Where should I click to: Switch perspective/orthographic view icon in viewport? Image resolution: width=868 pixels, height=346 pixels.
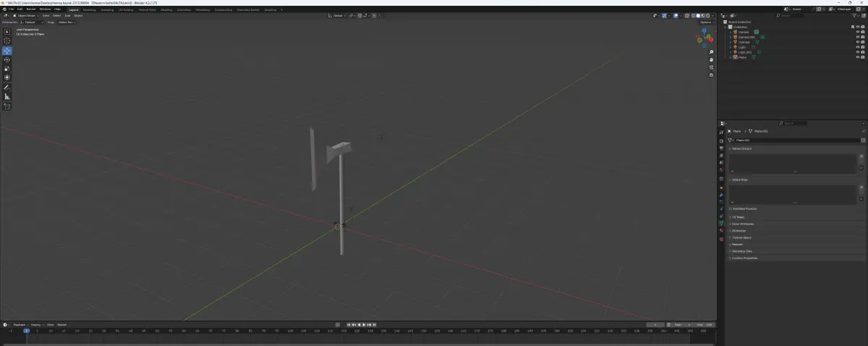pos(712,75)
